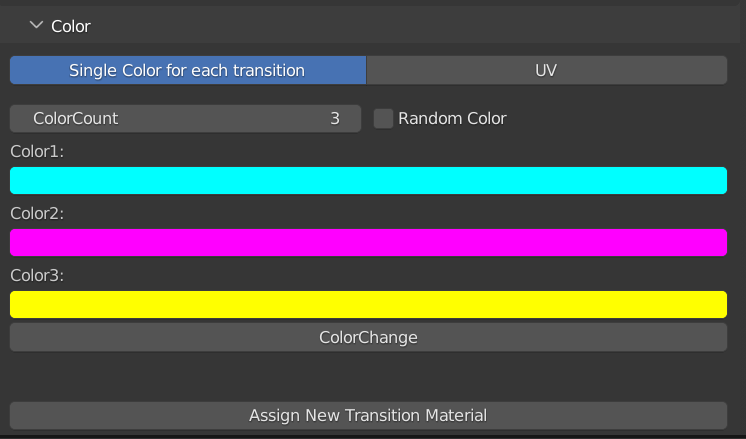This screenshot has height=439, width=746.
Task: Open the yellow Color3 swatch
Action: (x=368, y=304)
